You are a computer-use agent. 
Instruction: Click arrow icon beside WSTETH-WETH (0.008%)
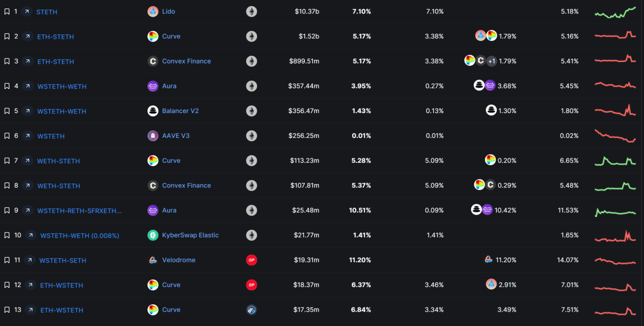click(31, 235)
